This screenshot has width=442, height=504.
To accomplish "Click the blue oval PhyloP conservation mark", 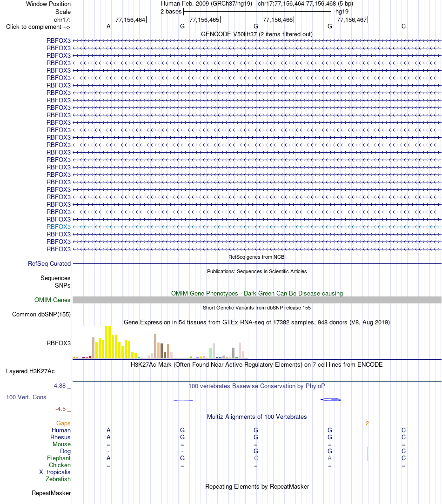I will click(x=330, y=400).
